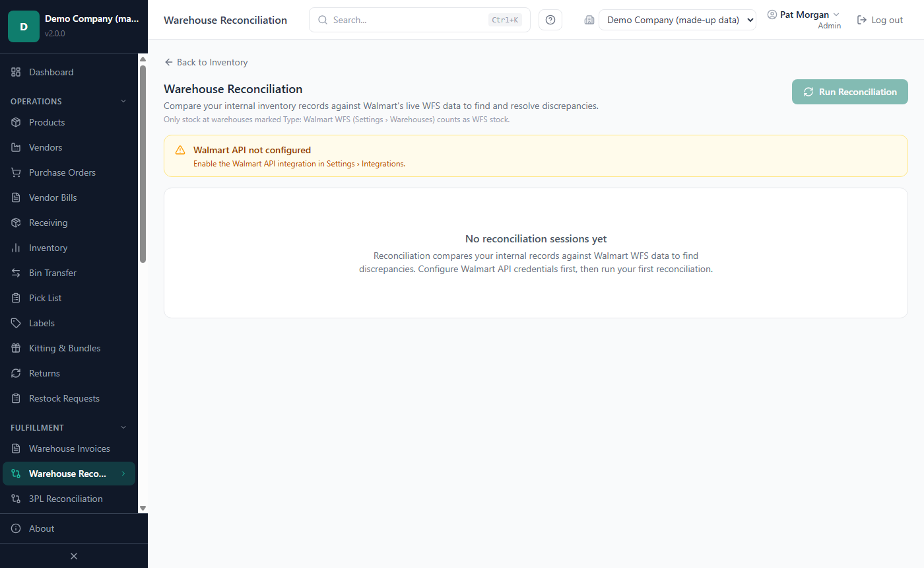Click the 'v2.0.0' version label

coord(55,33)
